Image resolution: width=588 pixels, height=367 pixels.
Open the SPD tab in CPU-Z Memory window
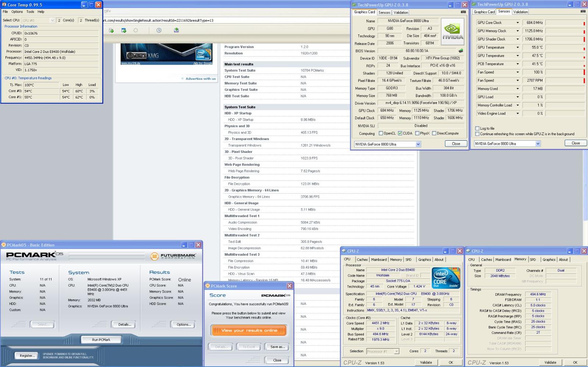click(533, 259)
